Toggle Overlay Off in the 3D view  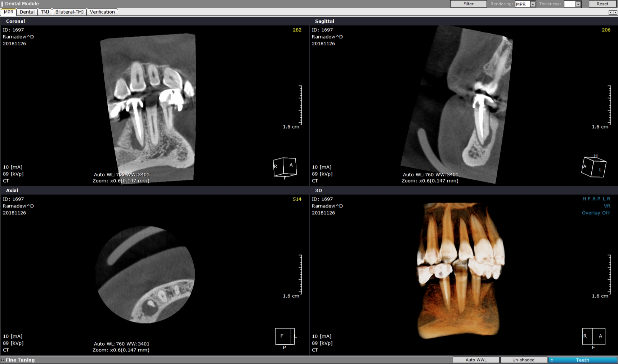[x=596, y=212]
